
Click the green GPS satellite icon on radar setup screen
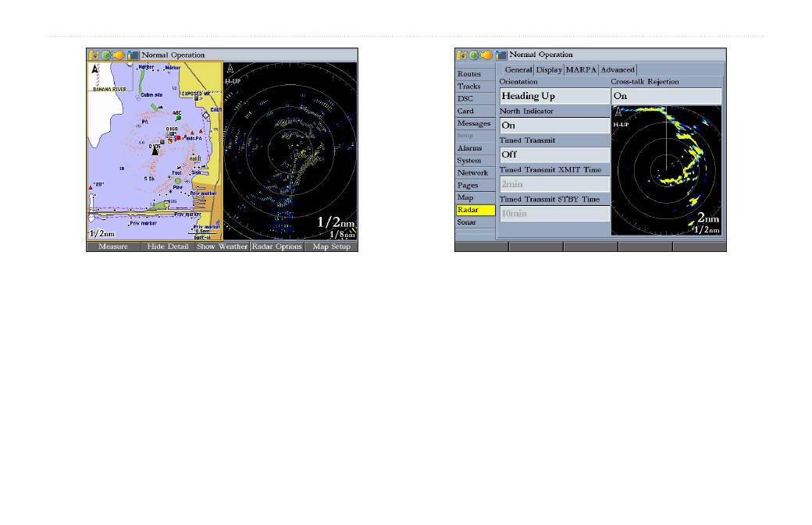tap(474, 55)
